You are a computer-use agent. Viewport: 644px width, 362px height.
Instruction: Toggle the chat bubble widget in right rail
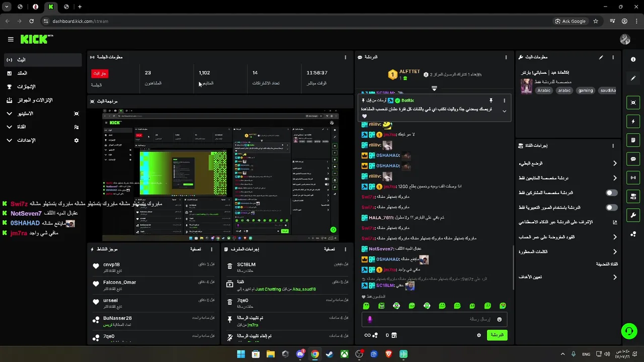tap(633, 159)
